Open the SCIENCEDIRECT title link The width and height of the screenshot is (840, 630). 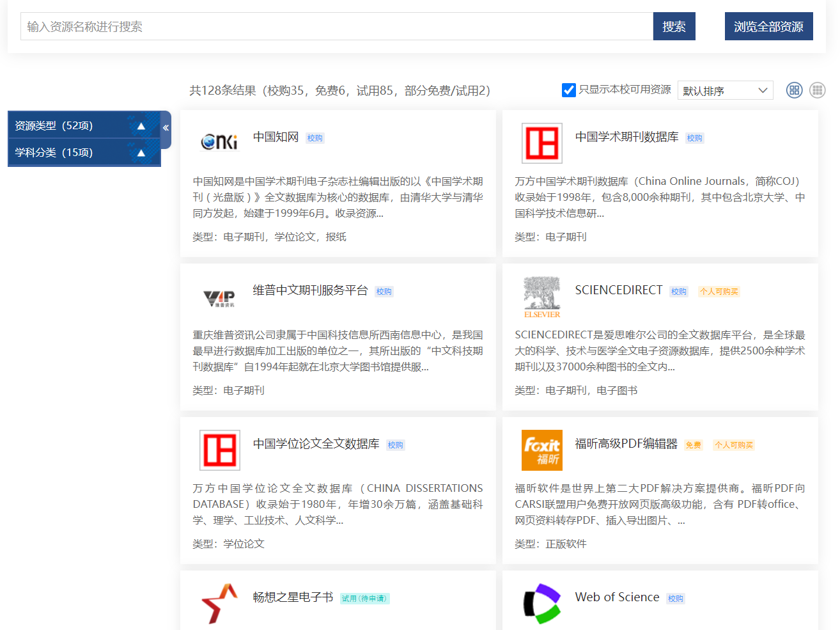618,290
